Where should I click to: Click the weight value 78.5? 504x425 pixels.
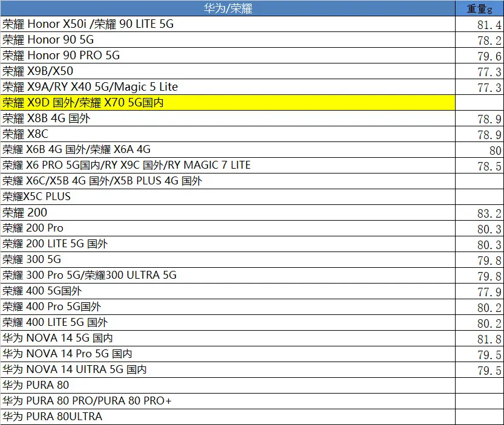[489, 166]
